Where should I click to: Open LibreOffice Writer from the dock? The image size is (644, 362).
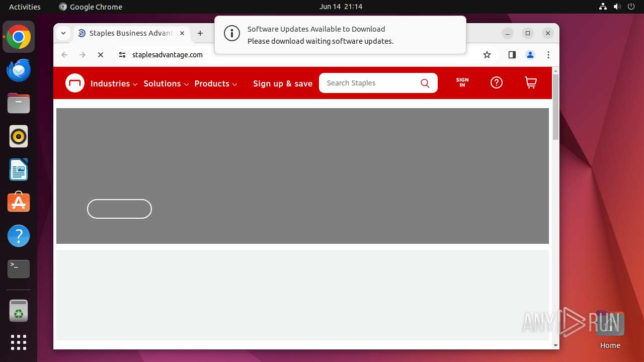(x=19, y=169)
